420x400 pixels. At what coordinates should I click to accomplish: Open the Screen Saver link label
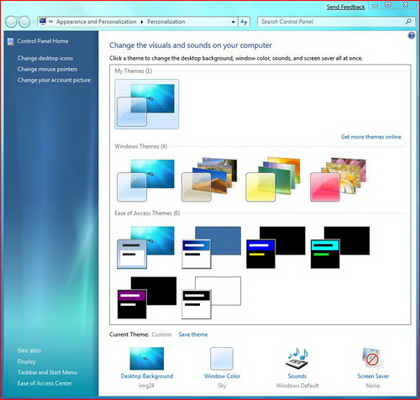click(x=373, y=376)
